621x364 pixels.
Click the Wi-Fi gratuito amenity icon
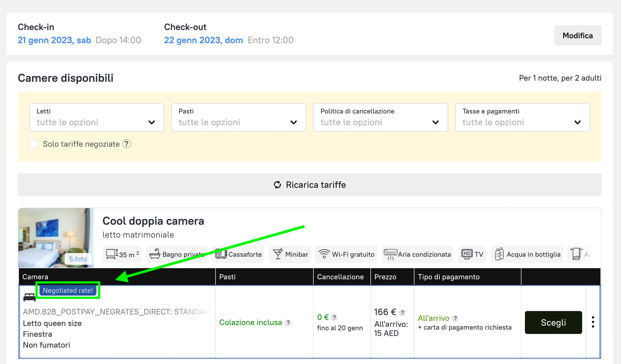(x=324, y=254)
